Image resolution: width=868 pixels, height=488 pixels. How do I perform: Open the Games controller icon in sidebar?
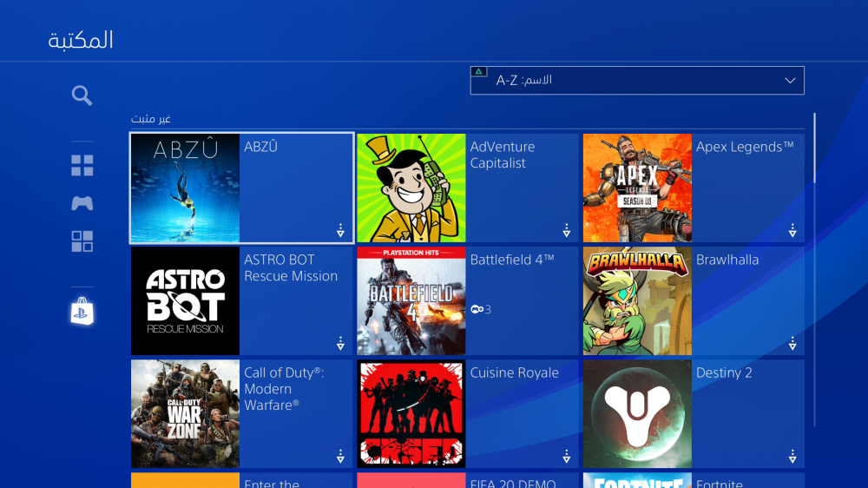pyautogui.click(x=82, y=203)
